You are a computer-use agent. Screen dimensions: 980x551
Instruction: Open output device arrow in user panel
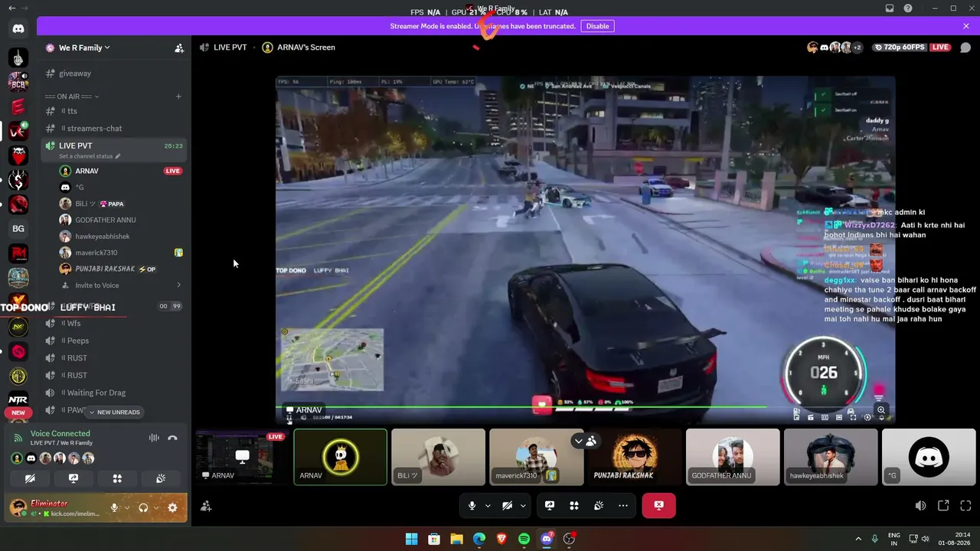(155, 507)
